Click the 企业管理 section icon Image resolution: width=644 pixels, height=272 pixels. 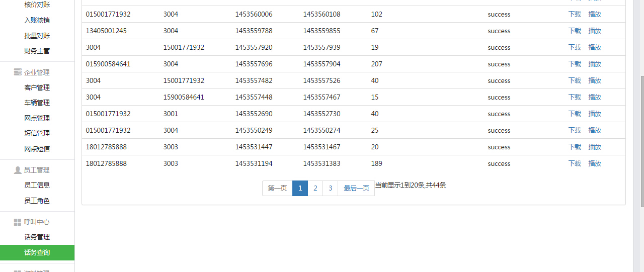coord(18,72)
